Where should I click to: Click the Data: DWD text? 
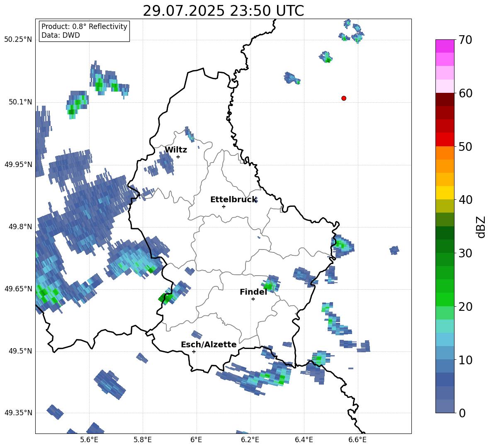point(61,35)
